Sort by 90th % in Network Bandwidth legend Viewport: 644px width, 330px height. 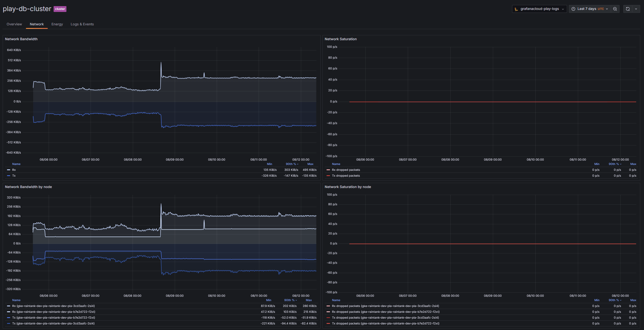tap(291, 164)
